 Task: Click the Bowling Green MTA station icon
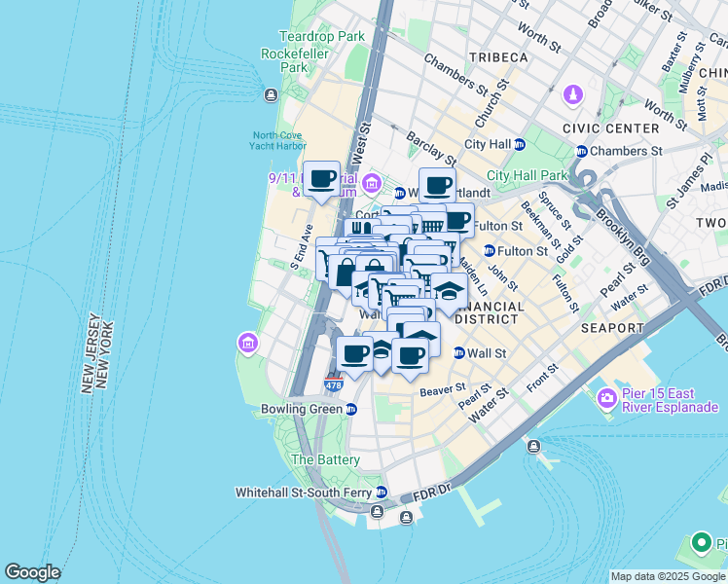[x=351, y=410]
